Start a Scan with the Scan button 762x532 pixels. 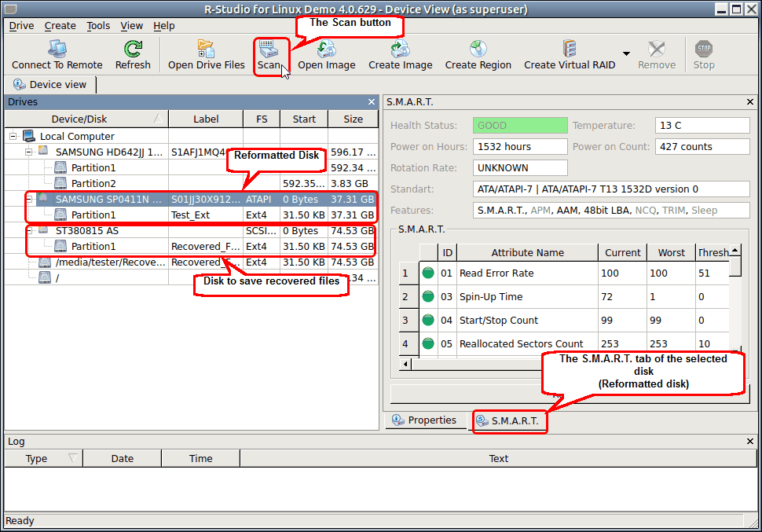(269, 55)
